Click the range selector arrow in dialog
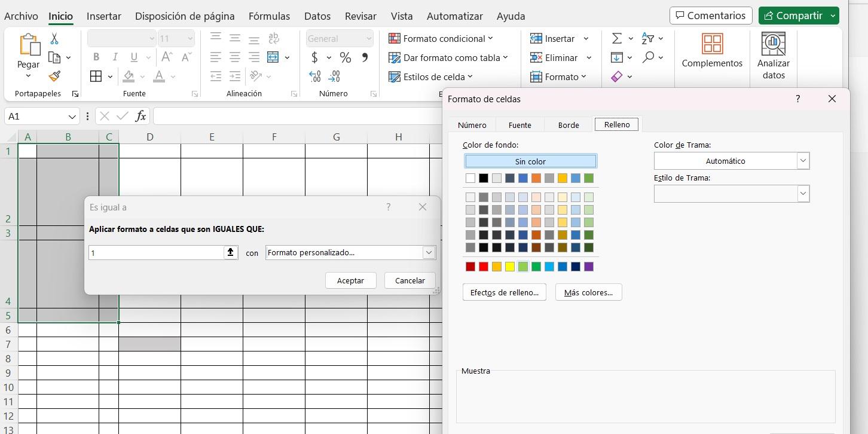Viewport: 868px width, 434px height. (x=231, y=252)
